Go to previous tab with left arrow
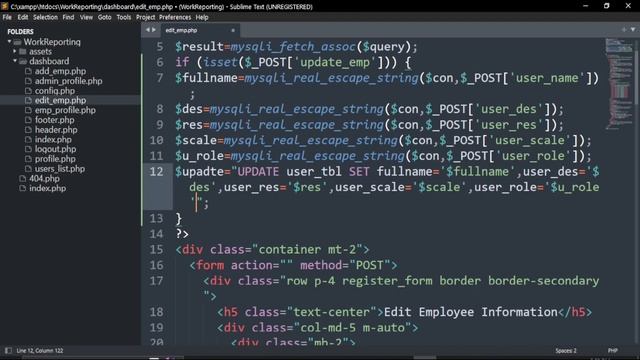The height and width of the screenshot is (360, 640). (x=148, y=30)
